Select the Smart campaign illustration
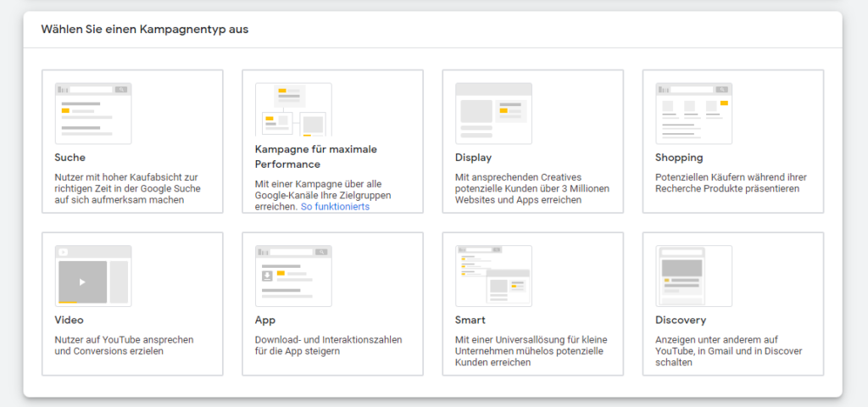The height and width of the screenshot is (407, 868). click(494, 276)
